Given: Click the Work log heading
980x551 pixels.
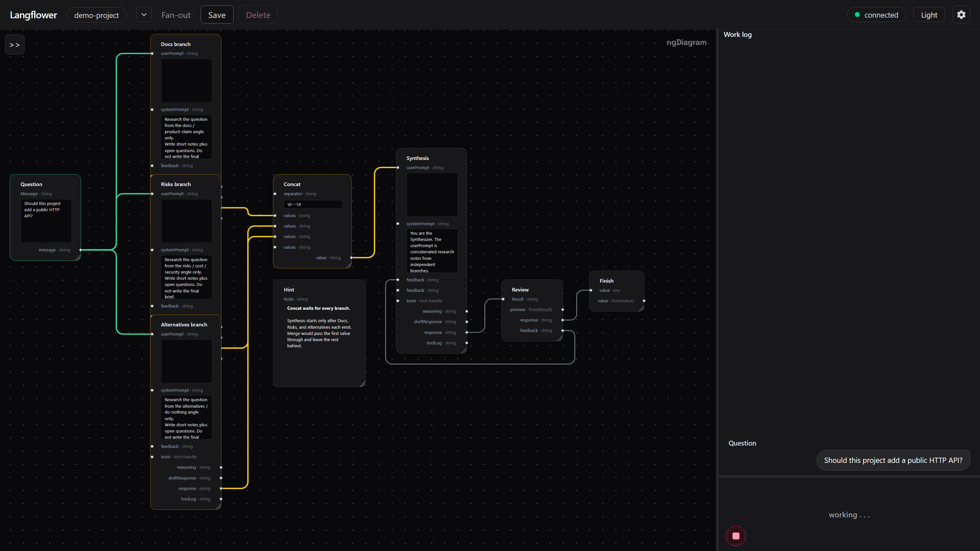Looking at the screenshot, I should click(737, 34).
